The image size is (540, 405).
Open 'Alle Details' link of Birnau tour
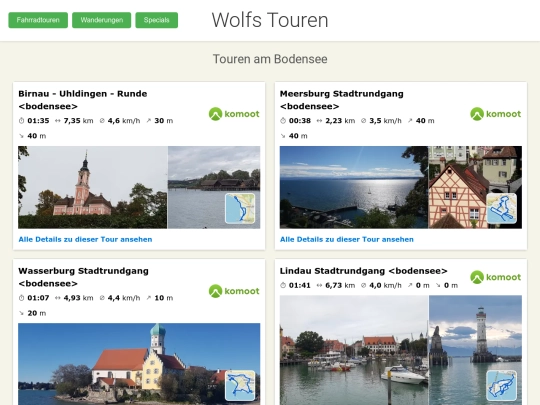coord(85,239)
